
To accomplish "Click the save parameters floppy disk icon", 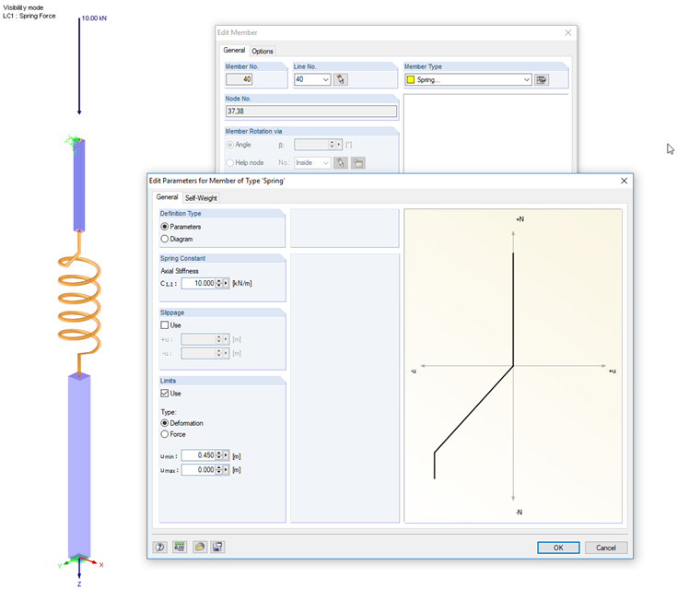I will (217, 547).
